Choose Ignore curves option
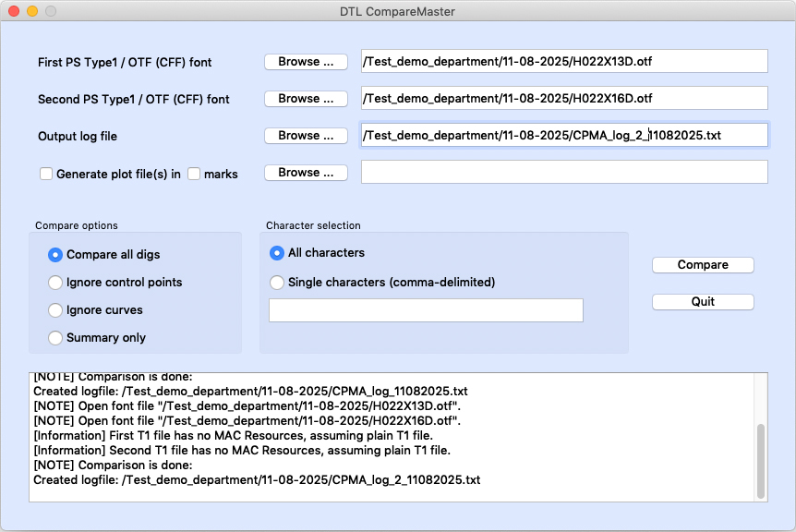 [x=55, y=310]
